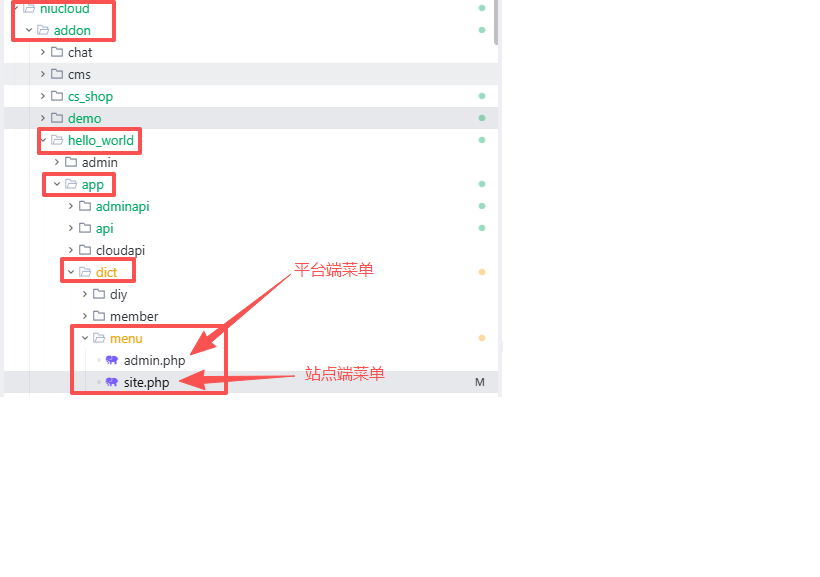Expand the diy folder arrow
The width and height of the screenshot is (820, 577).
[x=85, y=294]
